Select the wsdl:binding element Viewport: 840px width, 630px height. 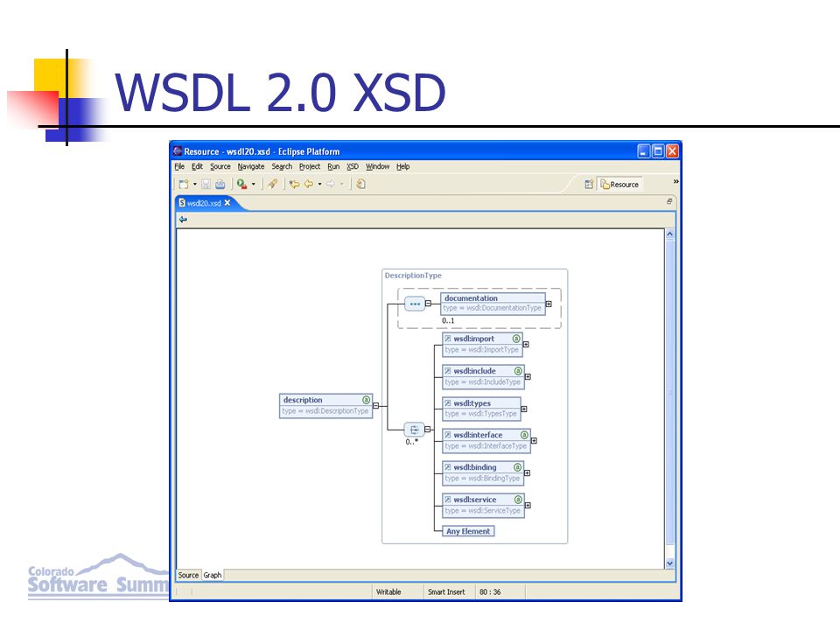pos(483,473)
